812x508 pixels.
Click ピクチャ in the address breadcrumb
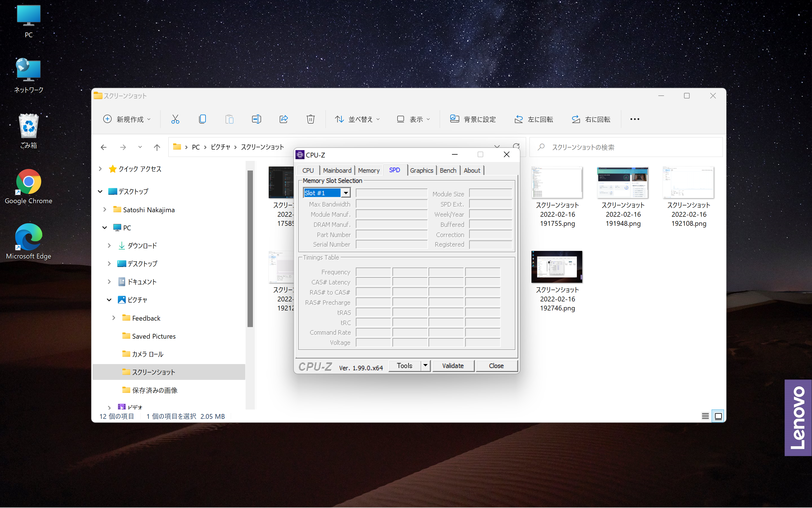coord(220,147)
